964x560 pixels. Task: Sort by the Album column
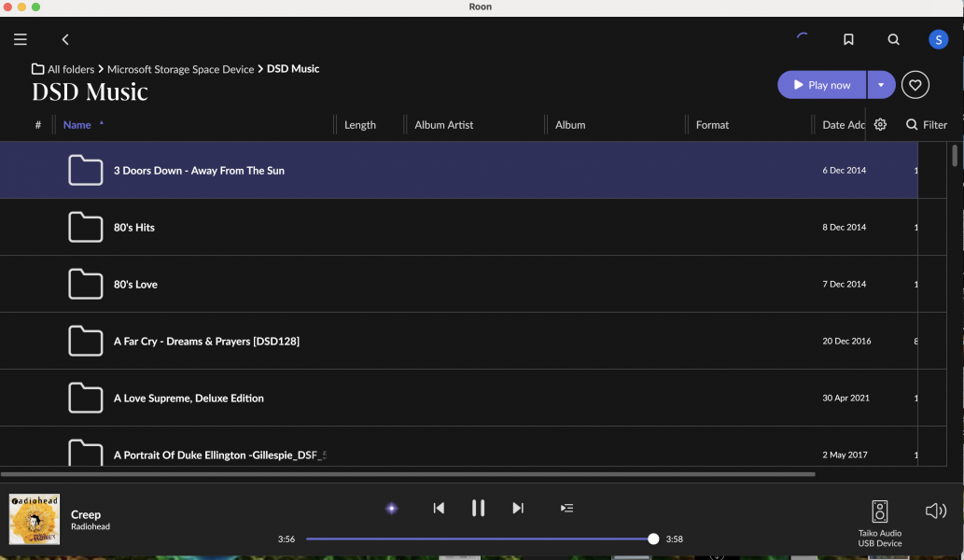570,124
